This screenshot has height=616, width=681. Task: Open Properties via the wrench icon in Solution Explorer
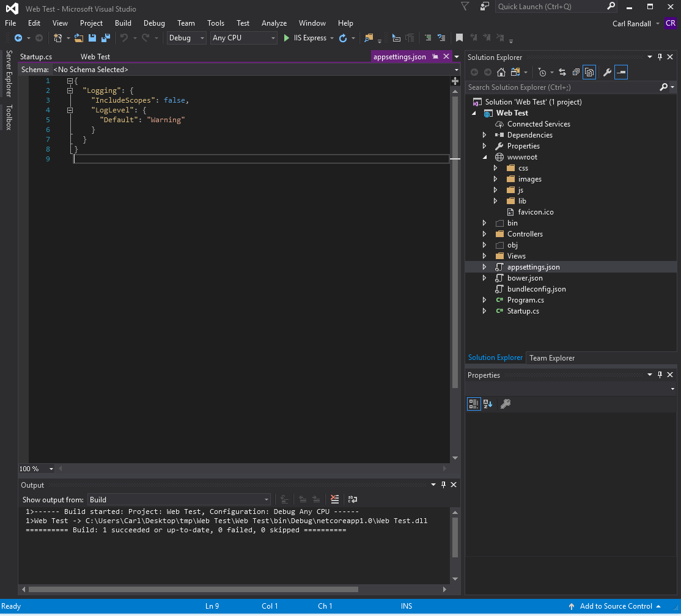[x=607, y=72]
